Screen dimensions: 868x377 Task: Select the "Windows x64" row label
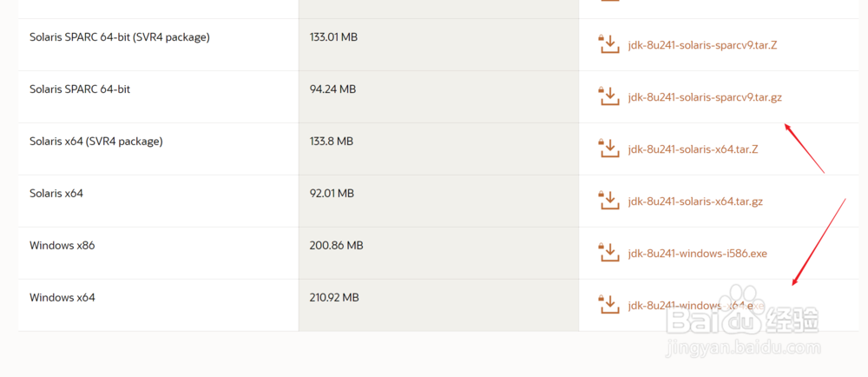pyautogui.click(x=62, y=298)
